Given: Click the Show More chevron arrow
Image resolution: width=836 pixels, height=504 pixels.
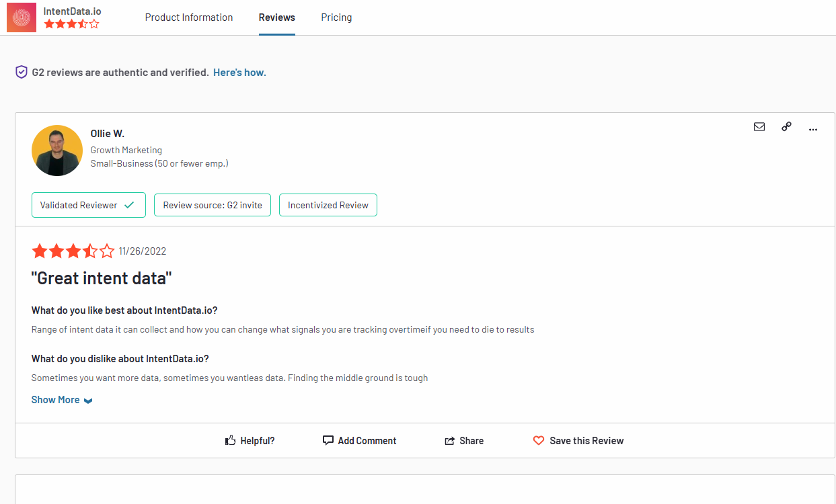Looking at the screenshot, I should 88,401.
